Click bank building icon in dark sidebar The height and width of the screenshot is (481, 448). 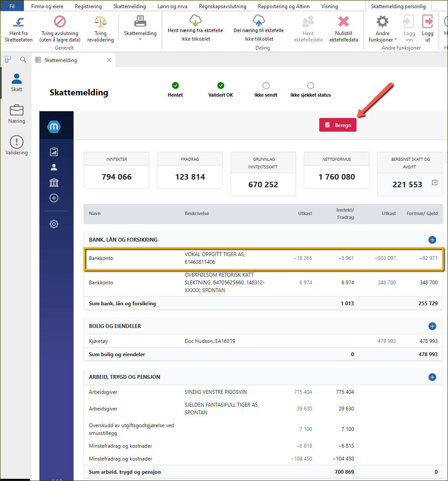pos(54,183)
